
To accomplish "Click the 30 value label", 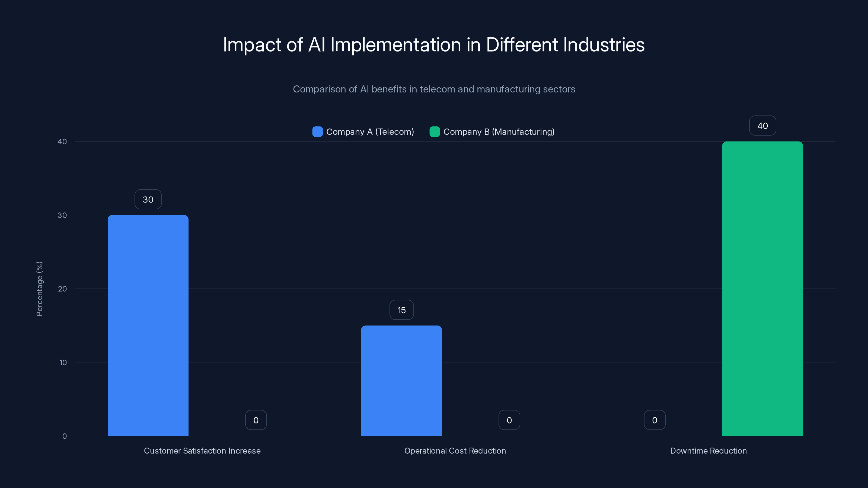I will pos(148,199).
